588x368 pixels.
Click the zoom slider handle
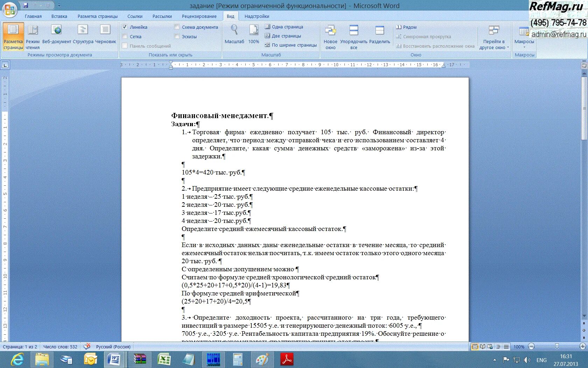[557, 346]
